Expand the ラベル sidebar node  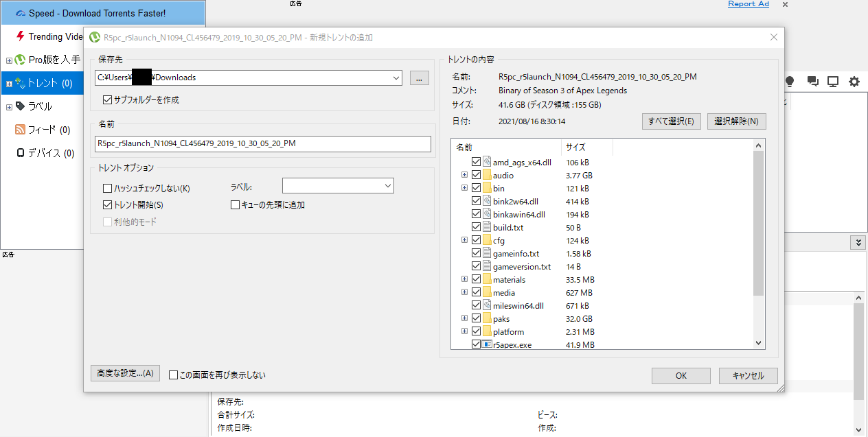point(9,107)
